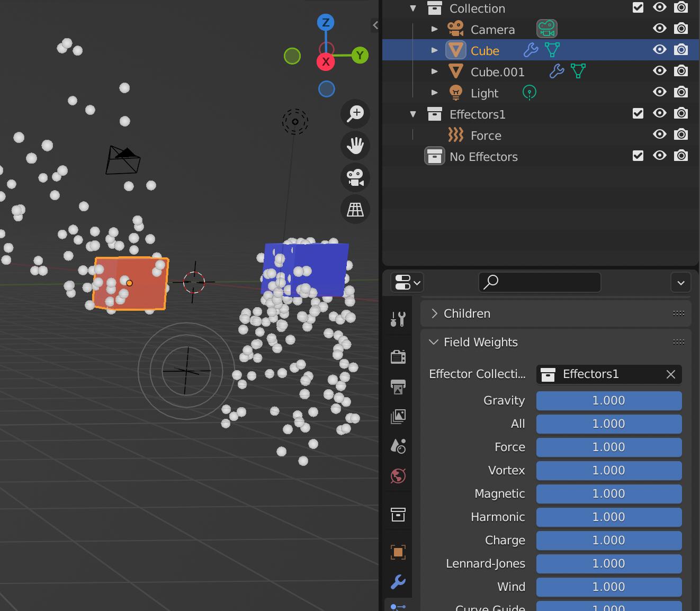
Task: Activate the zoom view magnifier button
Action: pos(355,114)
